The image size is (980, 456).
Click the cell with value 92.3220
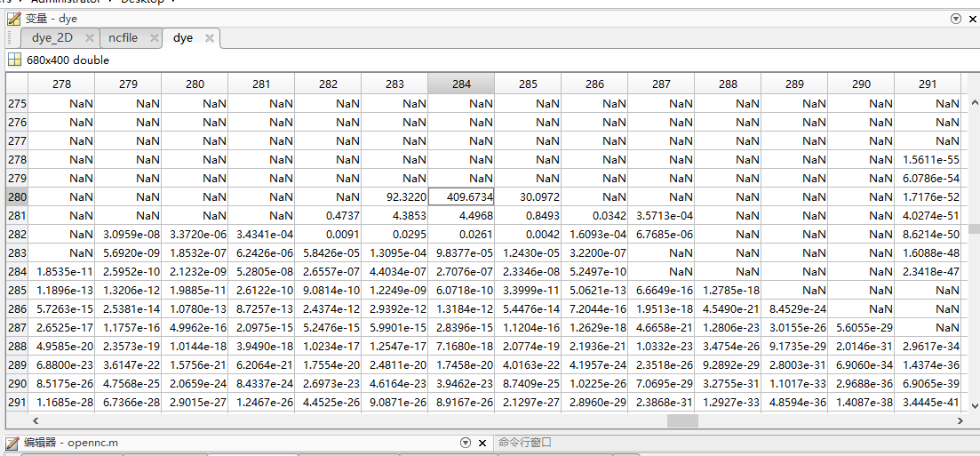[x=394, y=196]
